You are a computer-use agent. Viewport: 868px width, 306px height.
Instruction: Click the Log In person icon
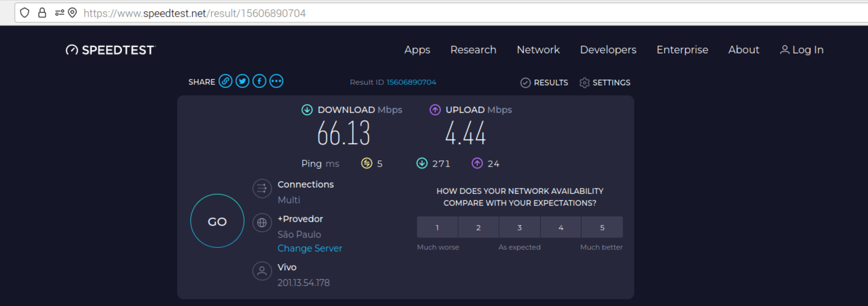coord(785,50)
